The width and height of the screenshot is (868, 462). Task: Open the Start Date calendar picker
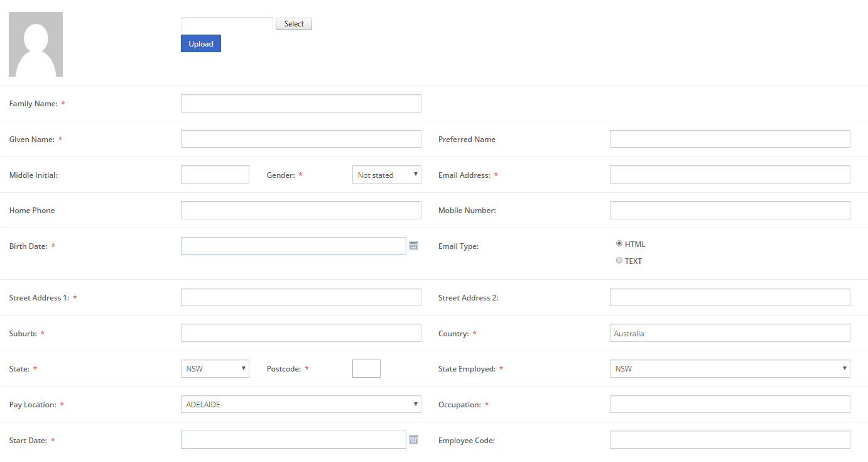click(413, 440)
